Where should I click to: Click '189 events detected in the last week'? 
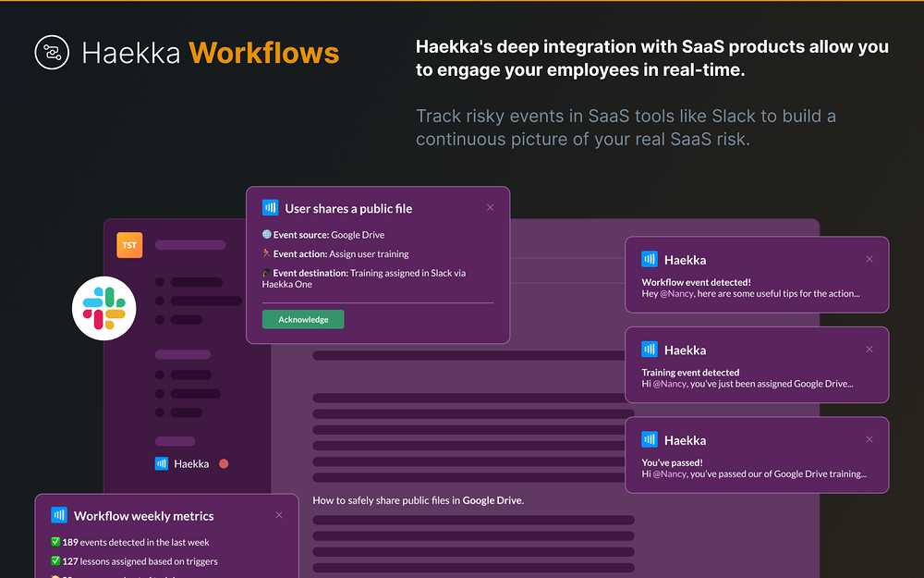click(x=136, y=542)
